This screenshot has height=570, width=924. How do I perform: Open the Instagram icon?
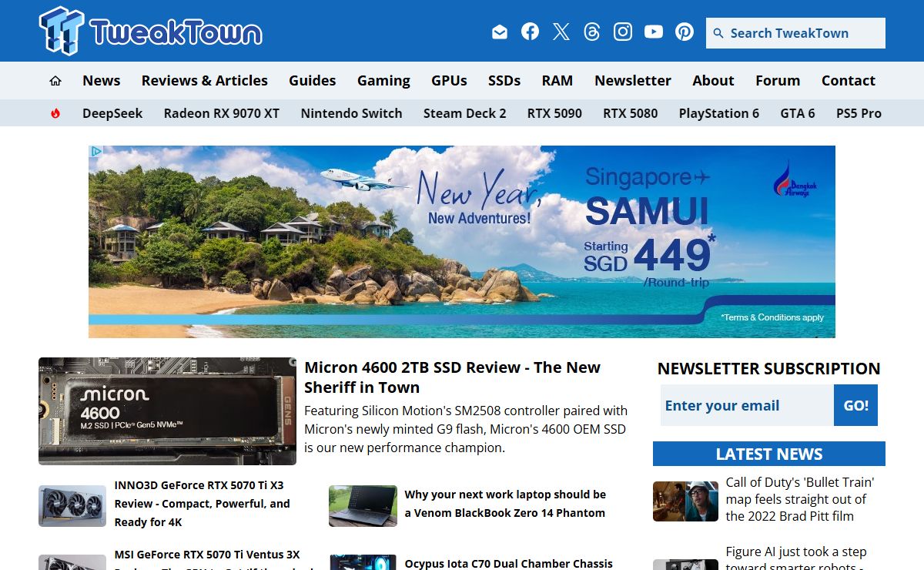(623, 32)
